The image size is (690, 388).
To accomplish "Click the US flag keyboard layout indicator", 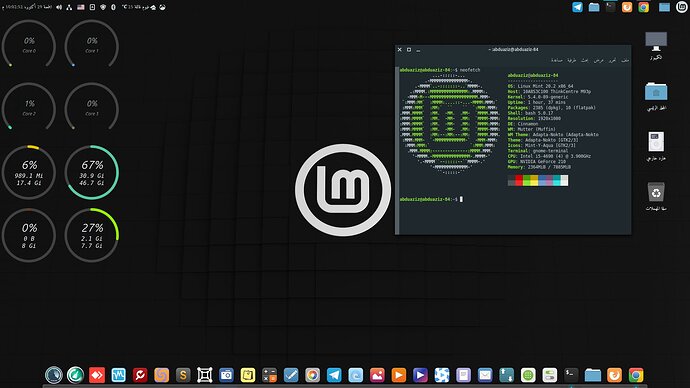I will click(x=81, y=7).
